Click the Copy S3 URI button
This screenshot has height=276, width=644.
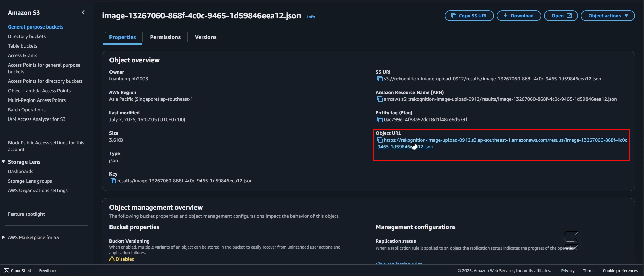click(469, 16)
